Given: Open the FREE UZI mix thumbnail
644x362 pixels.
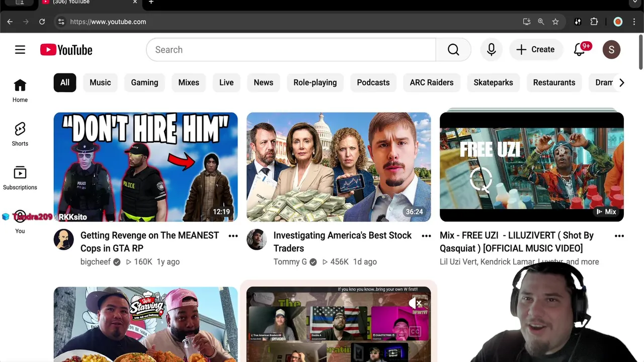Looking at the screenshot, I should (x=532, y=167).
